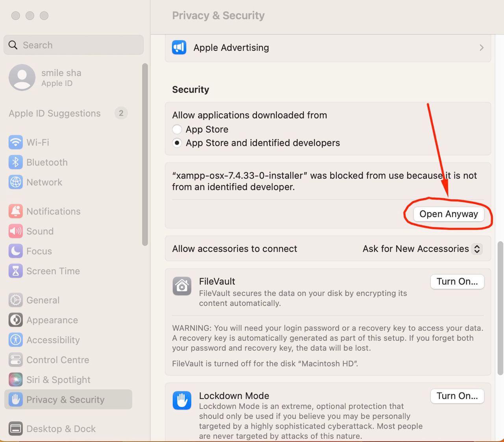The height and width of the screenshot is (442, 504).
Task: Click the Accessibility icon in sidebar
Action: tap(16, 340)
